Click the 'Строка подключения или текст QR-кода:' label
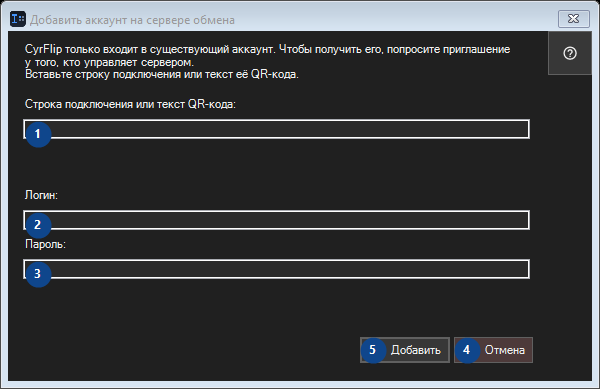The image size is (600, 389). (130, 104)
